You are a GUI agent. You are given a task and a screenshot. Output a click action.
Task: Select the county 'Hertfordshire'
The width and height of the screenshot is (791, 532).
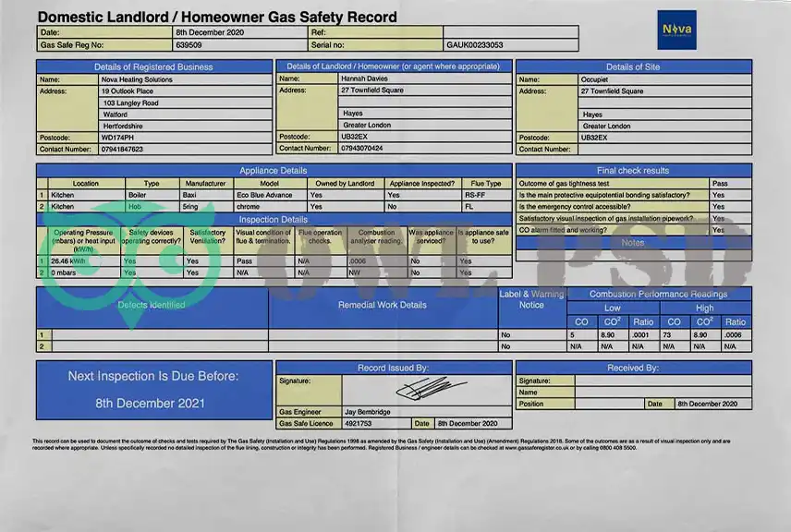[x=123, y=126]
